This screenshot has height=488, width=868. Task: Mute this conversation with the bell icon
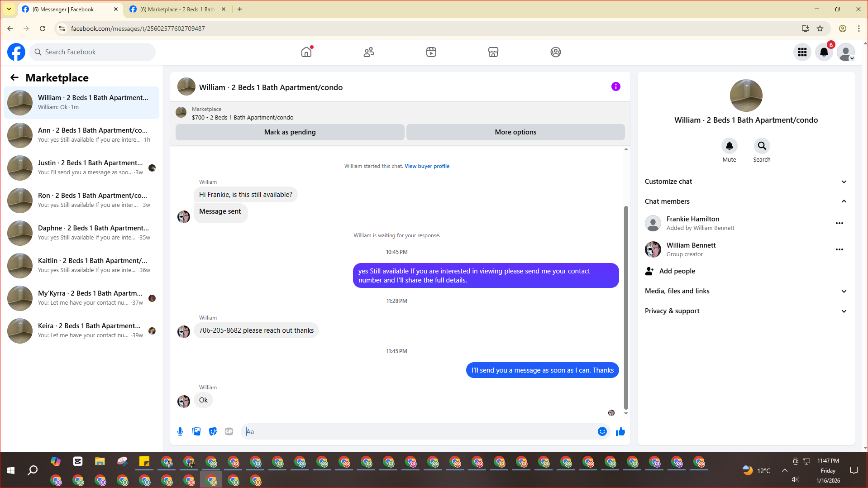(x=729, y=146)
